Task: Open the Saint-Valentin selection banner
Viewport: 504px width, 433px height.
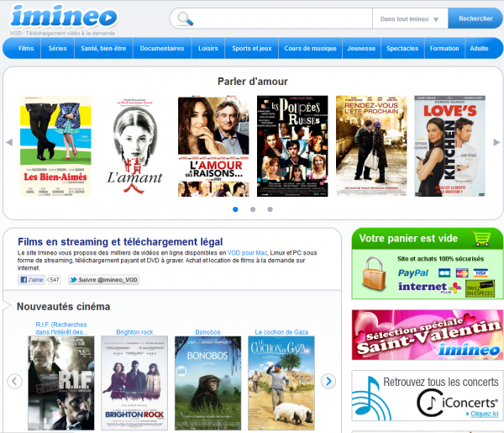Action: pos(427,335)
